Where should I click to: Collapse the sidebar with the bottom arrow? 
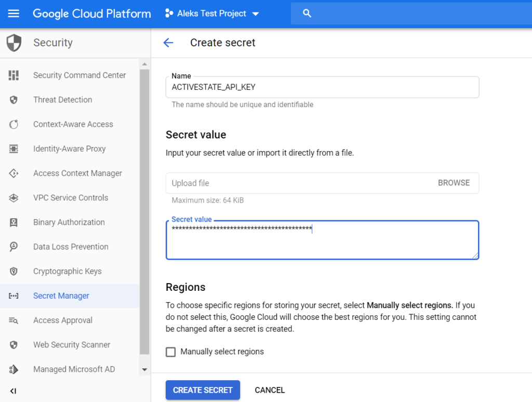click(14, 391)
